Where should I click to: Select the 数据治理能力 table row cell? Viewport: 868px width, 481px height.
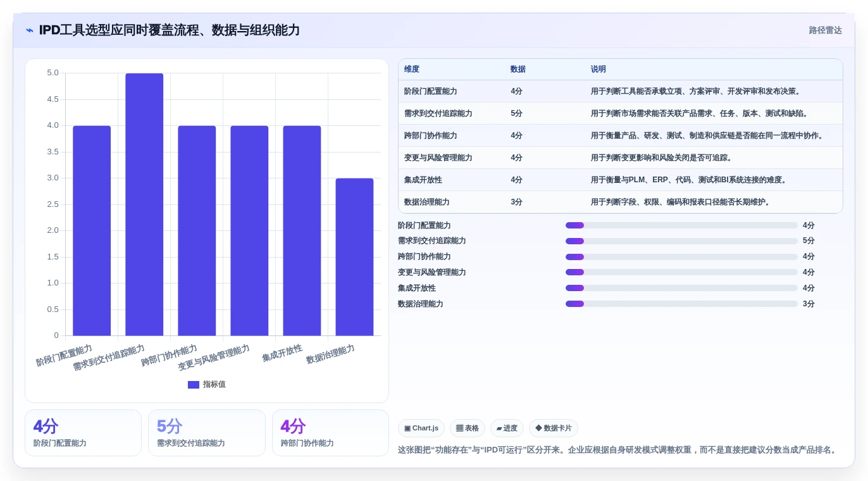click(x=427, y=202)
